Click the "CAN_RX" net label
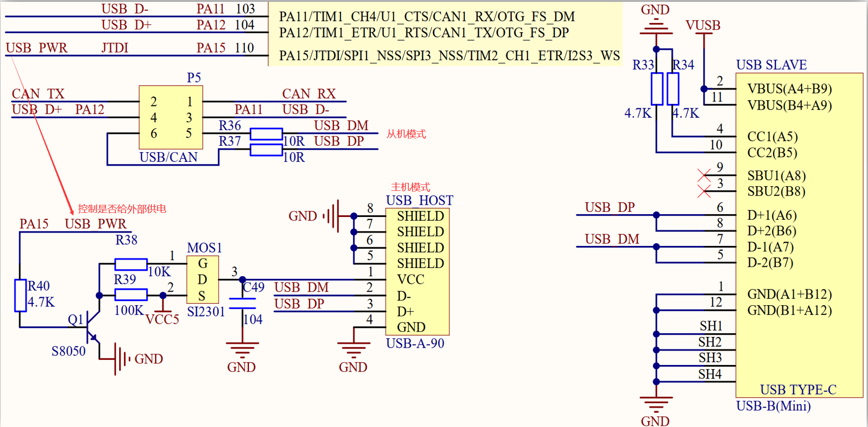Viewport: 868px width, 427px height. pyautogui.click(x=309, y=94)
